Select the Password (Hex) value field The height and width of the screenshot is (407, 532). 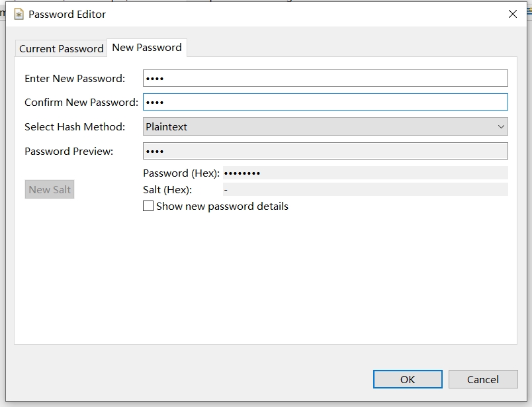pyautogui.click(x=365, y=173)
